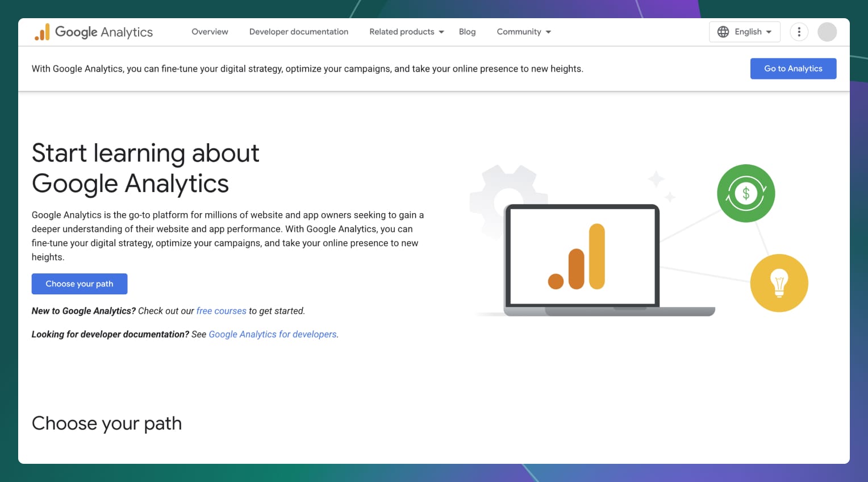Click the Choose your path button
This screenshot has height=482, width=868.
click(x=80, y=284)
